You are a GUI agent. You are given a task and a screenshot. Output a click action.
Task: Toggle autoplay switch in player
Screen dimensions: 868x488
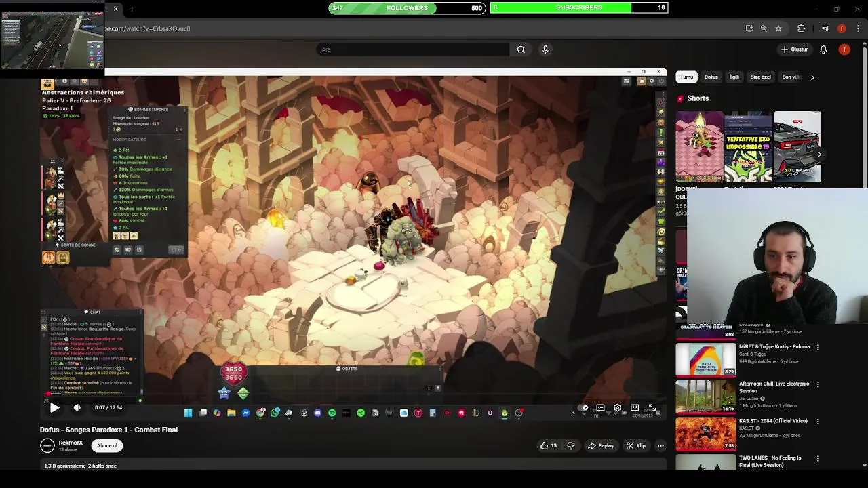(x=585, y=408)
